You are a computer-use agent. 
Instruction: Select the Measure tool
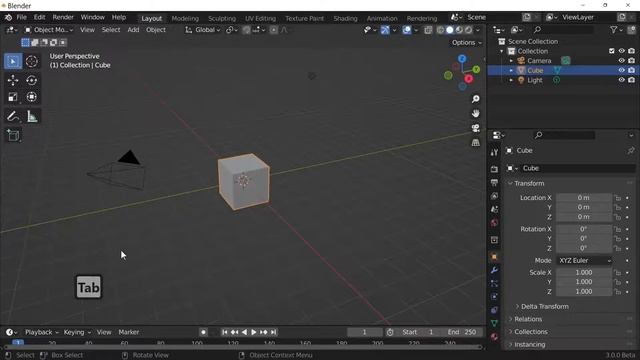32,117
